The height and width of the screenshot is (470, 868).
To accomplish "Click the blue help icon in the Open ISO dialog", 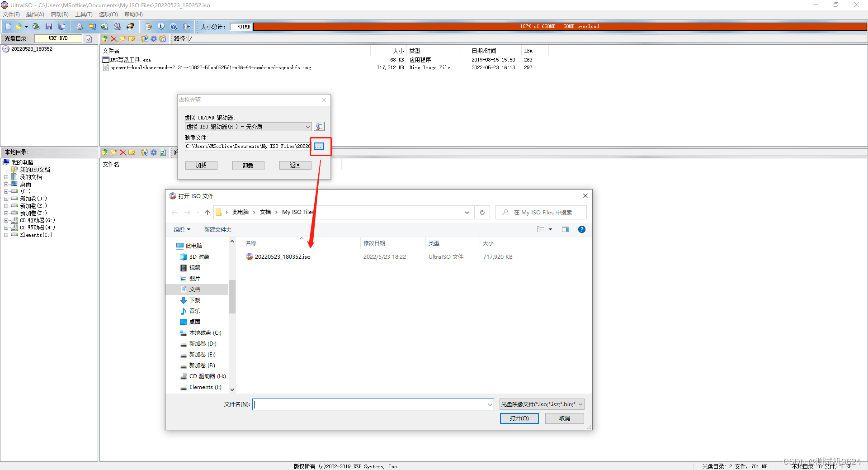I will pos(582,229).
